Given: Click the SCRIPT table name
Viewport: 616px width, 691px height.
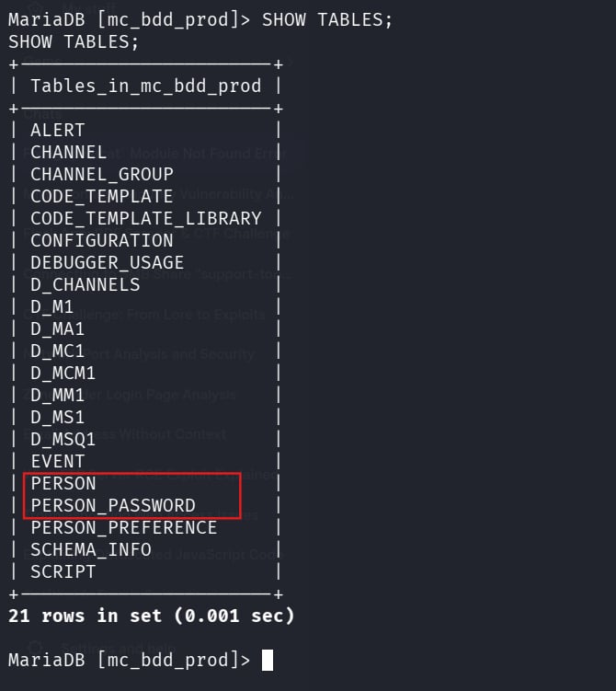Looking at the screenshot, I should coord(63,571).
